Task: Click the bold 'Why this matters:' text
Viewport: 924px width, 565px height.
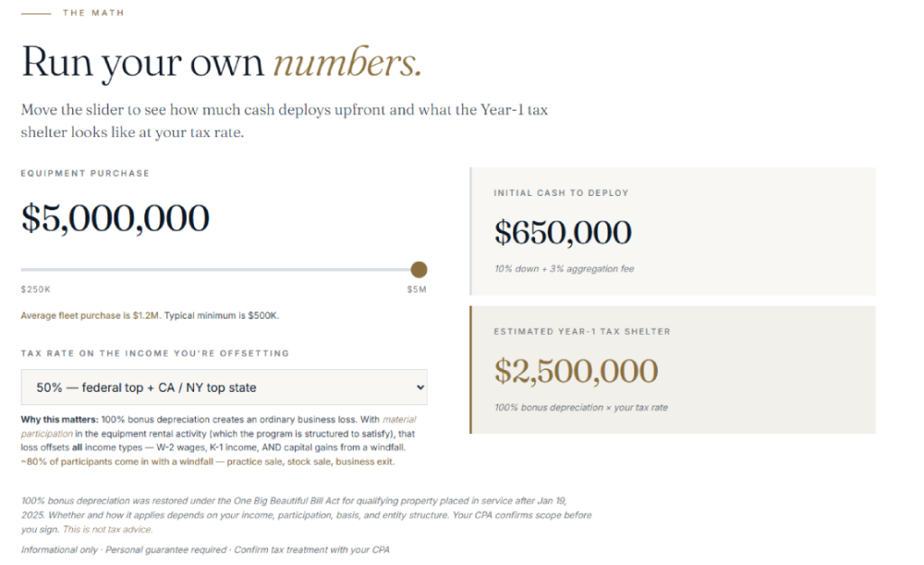Action: click(x=60, y=420)
